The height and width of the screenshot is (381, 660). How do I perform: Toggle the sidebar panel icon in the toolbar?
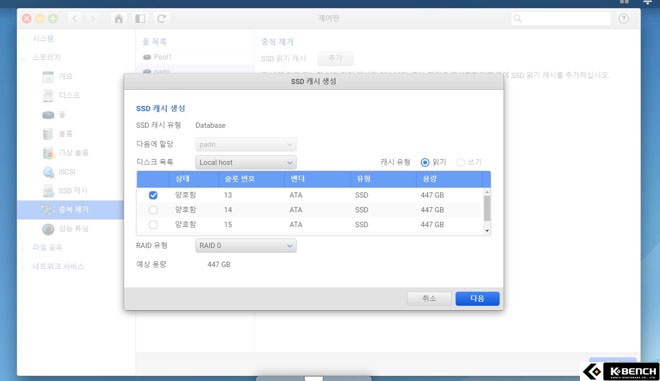pos(140,19)
